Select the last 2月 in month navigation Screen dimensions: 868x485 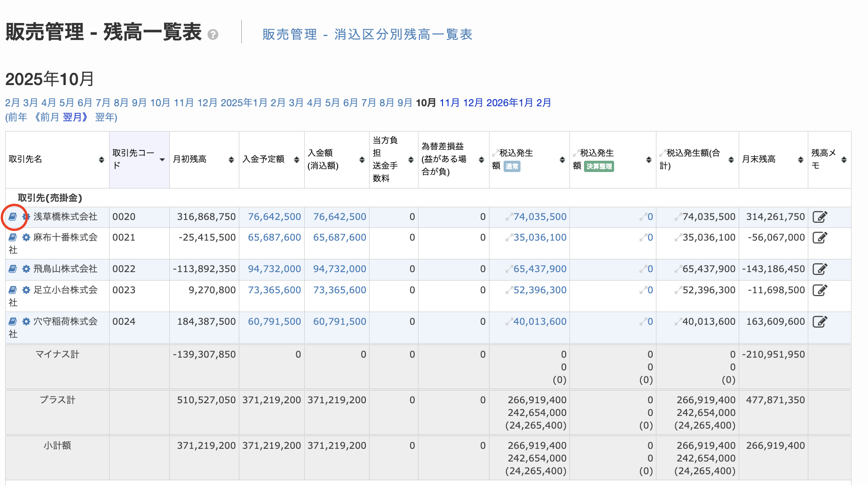pos(544,102)
